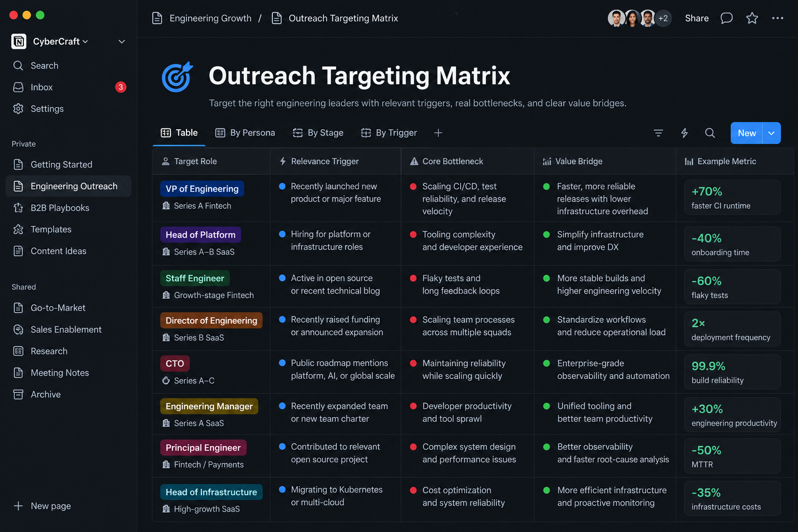The height and width of the screenshot is (532, 798).
Task: Go to Engineering Growth breadcrumb
Action: pyautogui.click(x=202, y=18)
